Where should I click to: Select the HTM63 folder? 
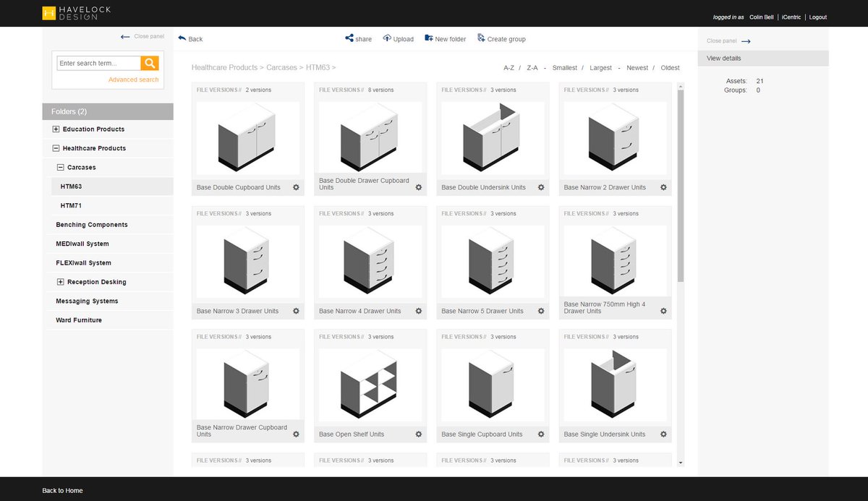71,187
